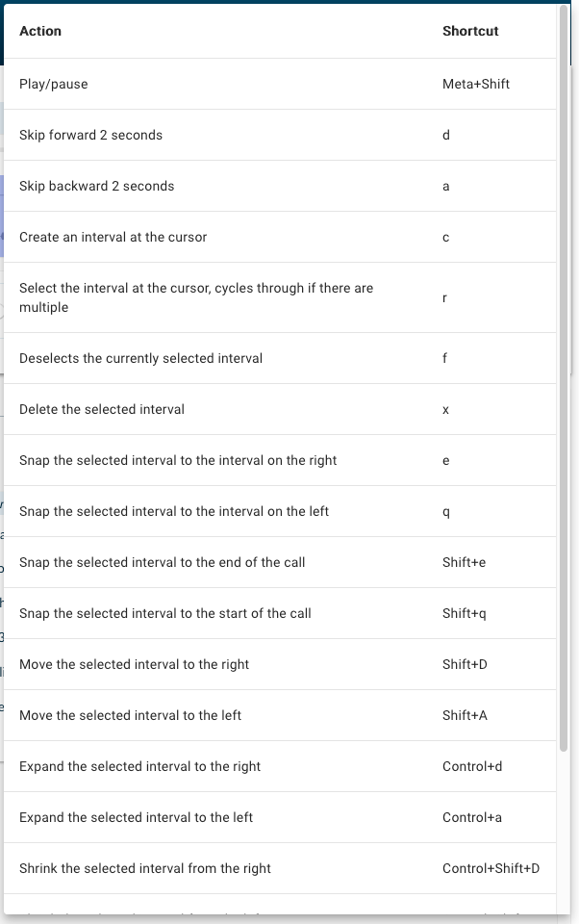Click Snap to the start of the call row
Viewport: 579px width, 924px height.
[x=280, y=613]
